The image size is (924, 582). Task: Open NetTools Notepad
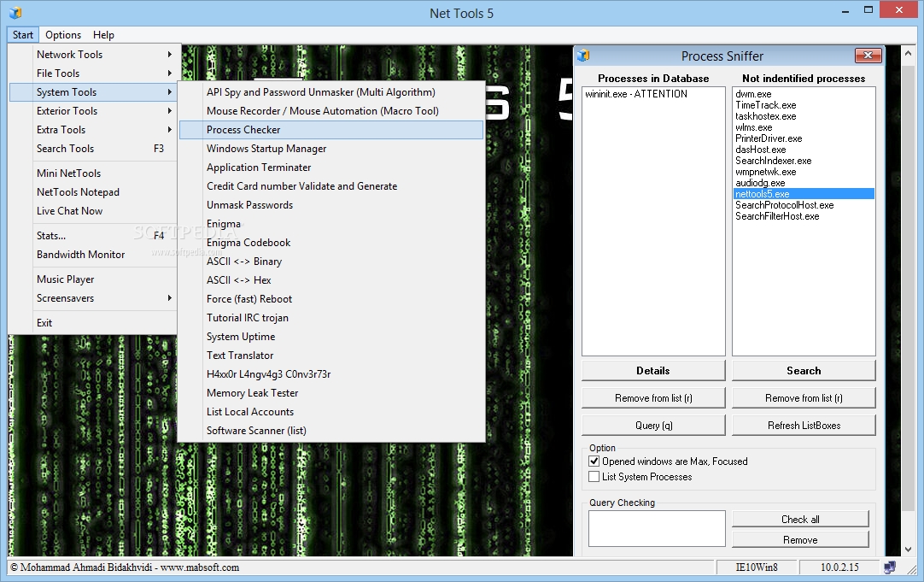click(x=93, y=192)
